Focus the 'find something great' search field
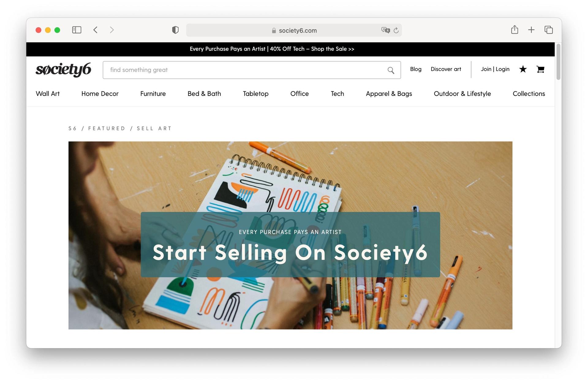 245,70
